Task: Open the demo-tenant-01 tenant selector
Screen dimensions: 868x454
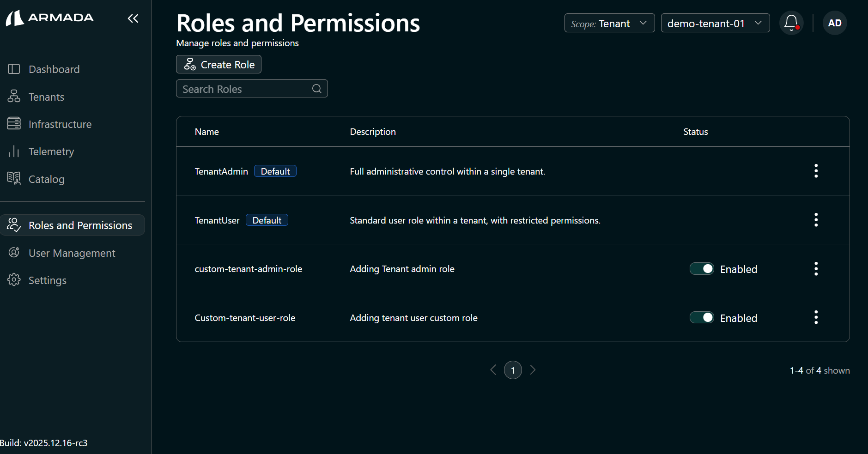Action: 714,23
